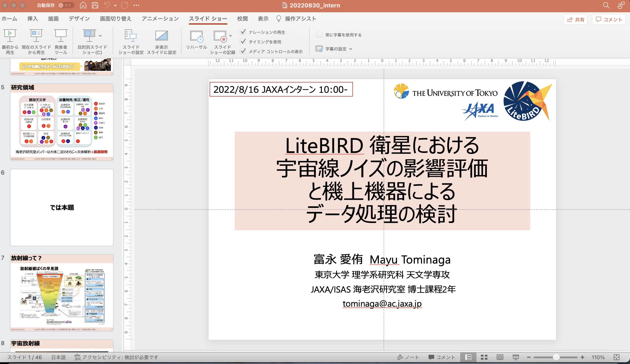
Task: Open the Draw (描画) tab
Action: click(53, 19)
